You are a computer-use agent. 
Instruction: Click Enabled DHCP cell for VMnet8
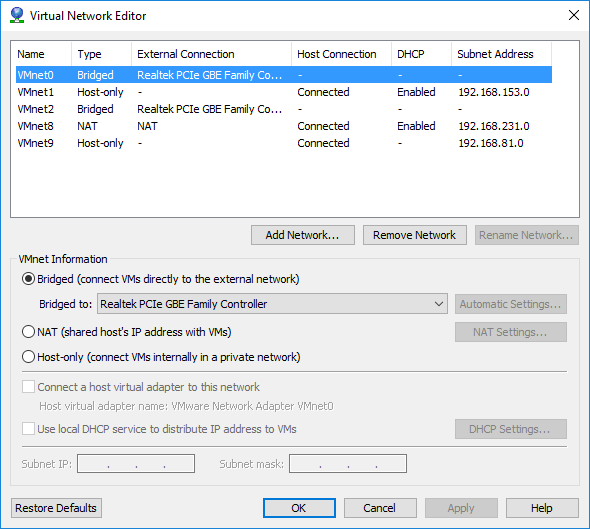pos(416,126)
